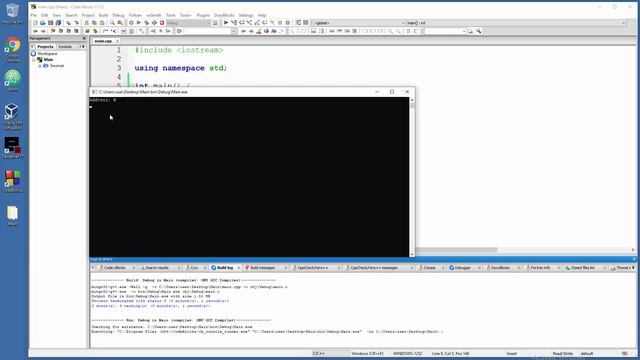Image resolution: width=640 pixels, height=360 pixels.
Task: Switch to the Build messages log tab
Action: pos(262,268)
